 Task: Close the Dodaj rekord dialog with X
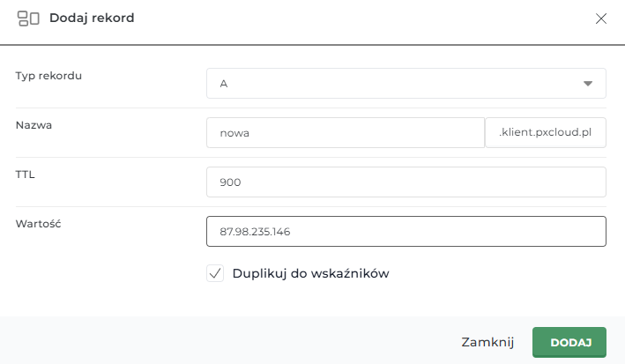coord(601,18)
